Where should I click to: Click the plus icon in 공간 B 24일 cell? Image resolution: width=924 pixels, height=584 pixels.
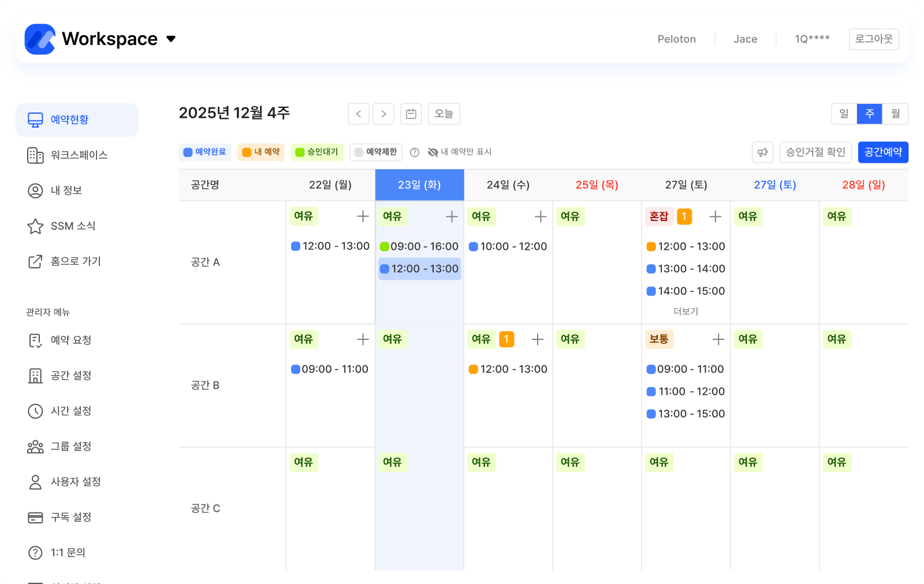[x=538, y=339]
